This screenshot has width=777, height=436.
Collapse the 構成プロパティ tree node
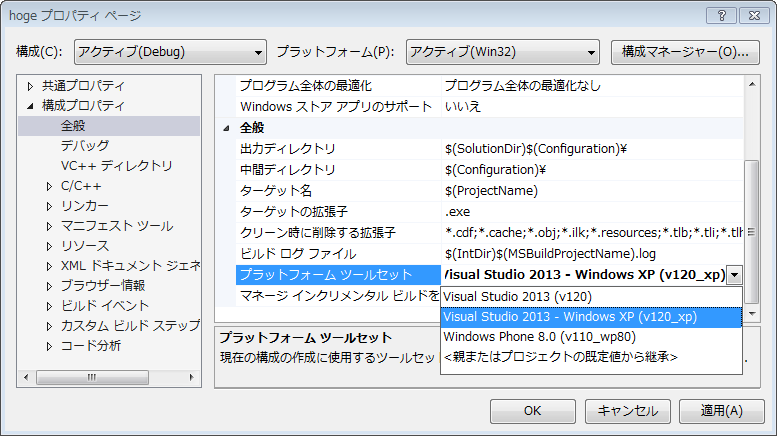tap(30, 106)
